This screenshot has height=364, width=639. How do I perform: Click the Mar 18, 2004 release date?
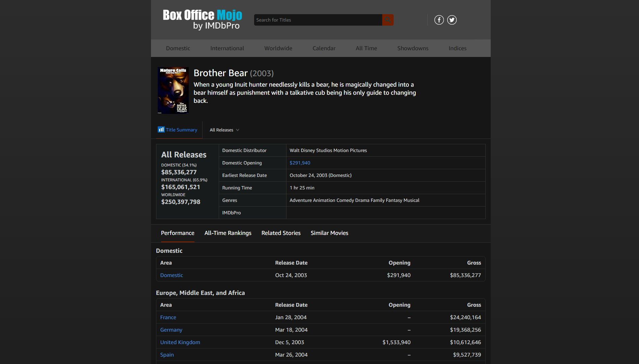coord(291,330)
